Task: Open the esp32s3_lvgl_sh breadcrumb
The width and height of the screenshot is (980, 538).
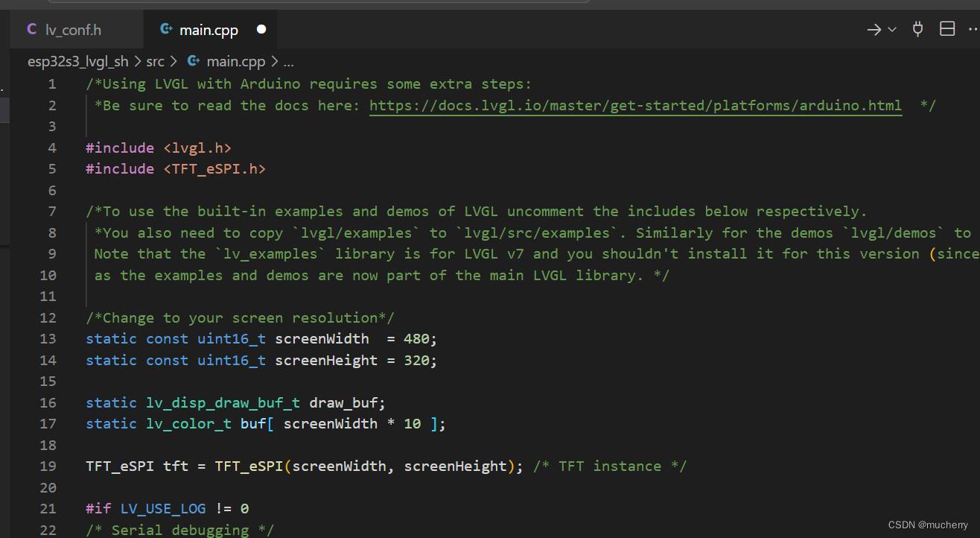Action: tap(77, 62)
